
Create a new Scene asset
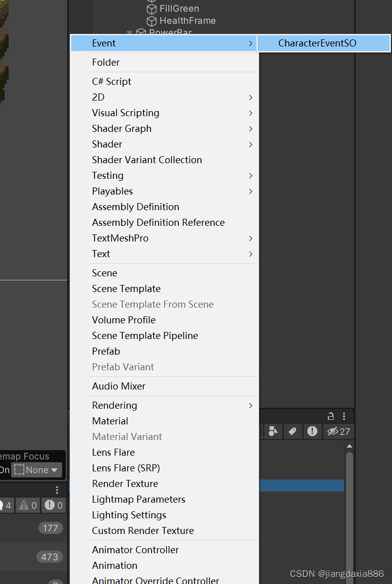click(164, 273)
